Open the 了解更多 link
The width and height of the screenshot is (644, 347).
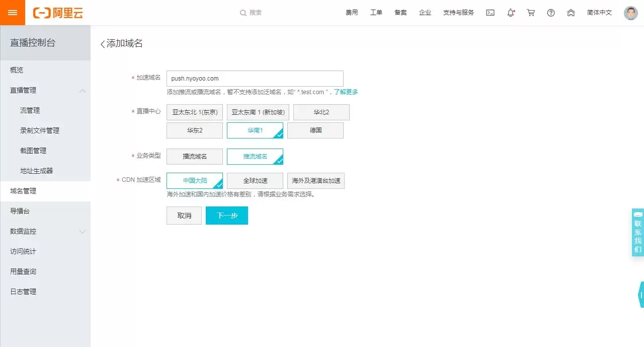click(x=346, y=92)
